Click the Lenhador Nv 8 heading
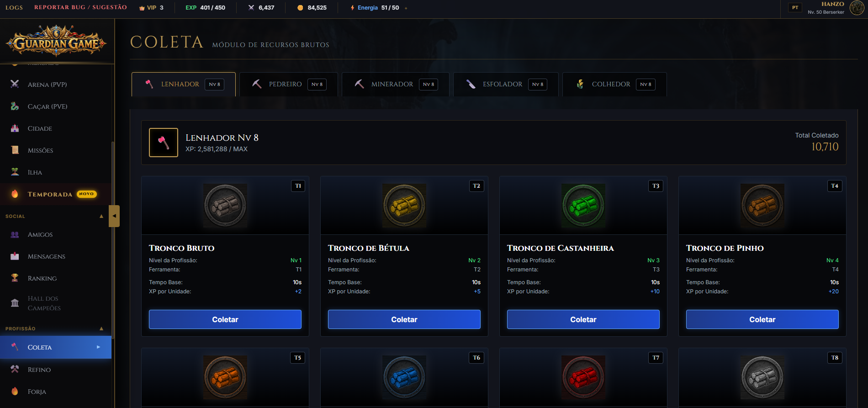The height and width of the screenshot is (408, 868). [x=222, y=138]
